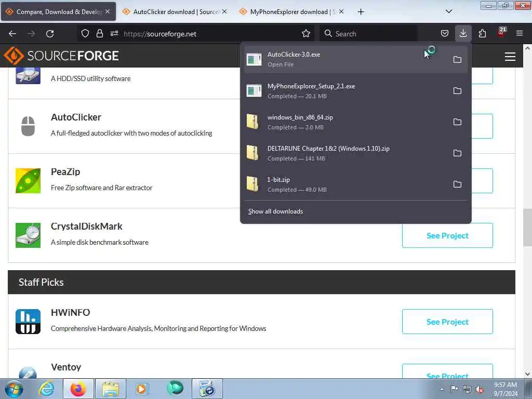Viewport: 532px width, 399px height.
Task: Click the taskbar clock showing 9:57 AM
Action: click(505, 389)
